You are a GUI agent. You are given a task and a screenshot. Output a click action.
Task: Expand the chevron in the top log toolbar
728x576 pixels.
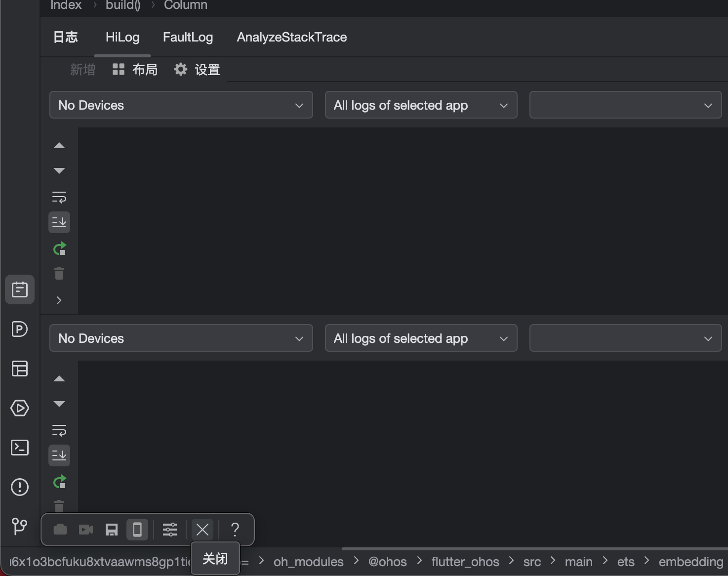coord(59,300)
